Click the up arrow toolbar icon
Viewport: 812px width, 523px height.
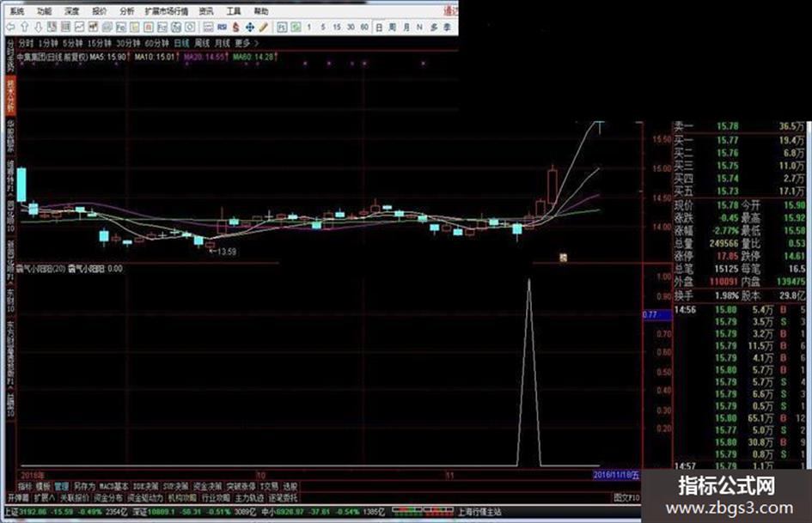pos(24,27)
